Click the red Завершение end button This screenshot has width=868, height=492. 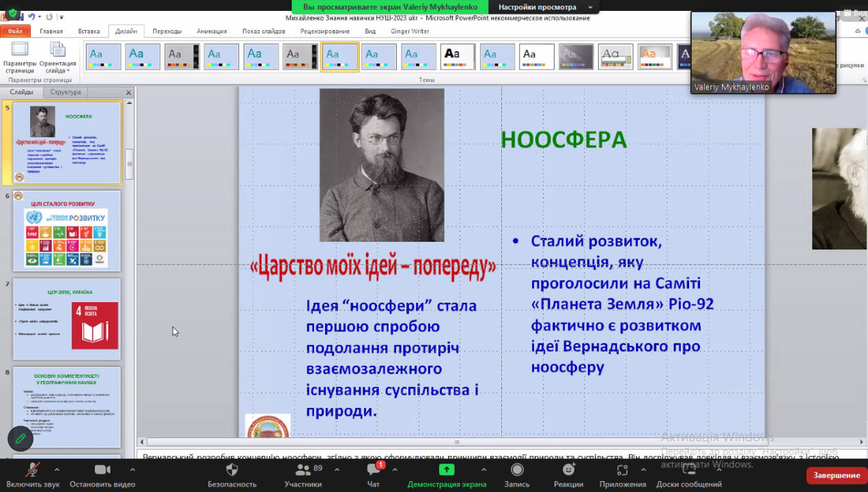[837, 475]
